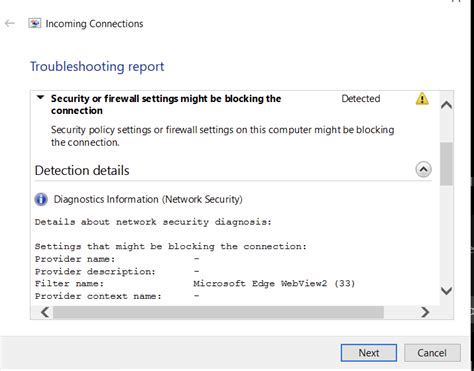This screenshot has height=371, width=474.
Task: Click the Detected status text
Action: [x=361, y=99]
